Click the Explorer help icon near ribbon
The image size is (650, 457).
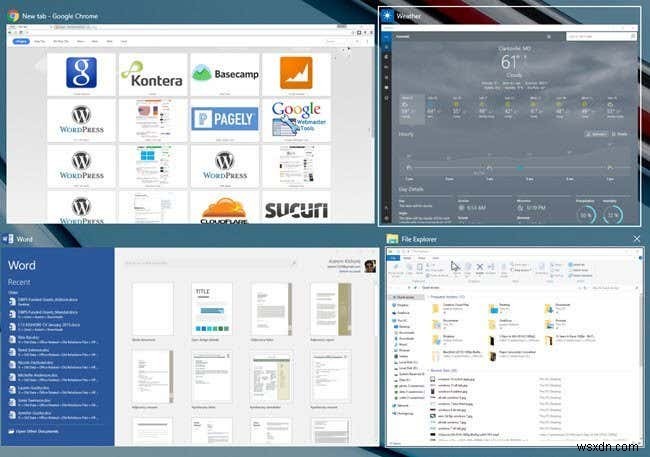(x=640, y=258)
